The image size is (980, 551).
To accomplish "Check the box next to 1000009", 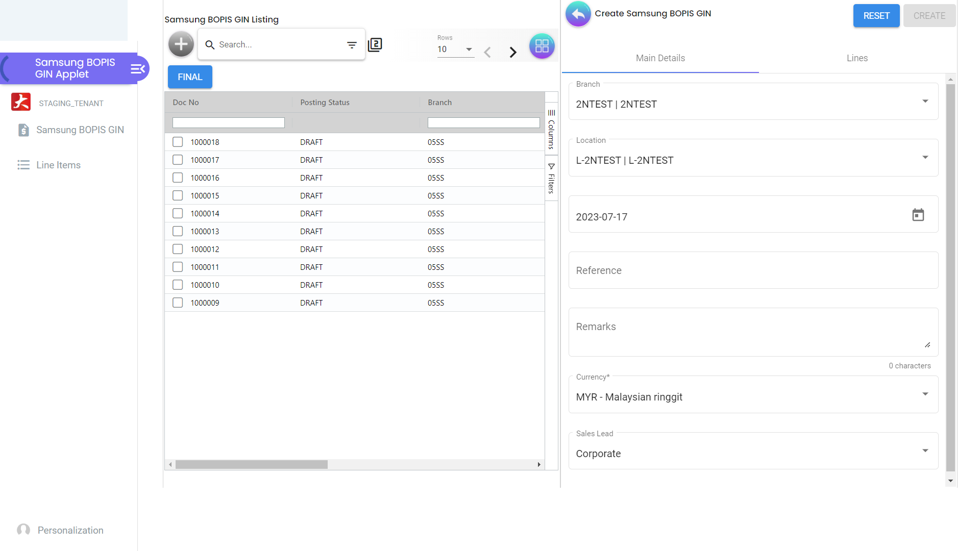I will 178,303.
